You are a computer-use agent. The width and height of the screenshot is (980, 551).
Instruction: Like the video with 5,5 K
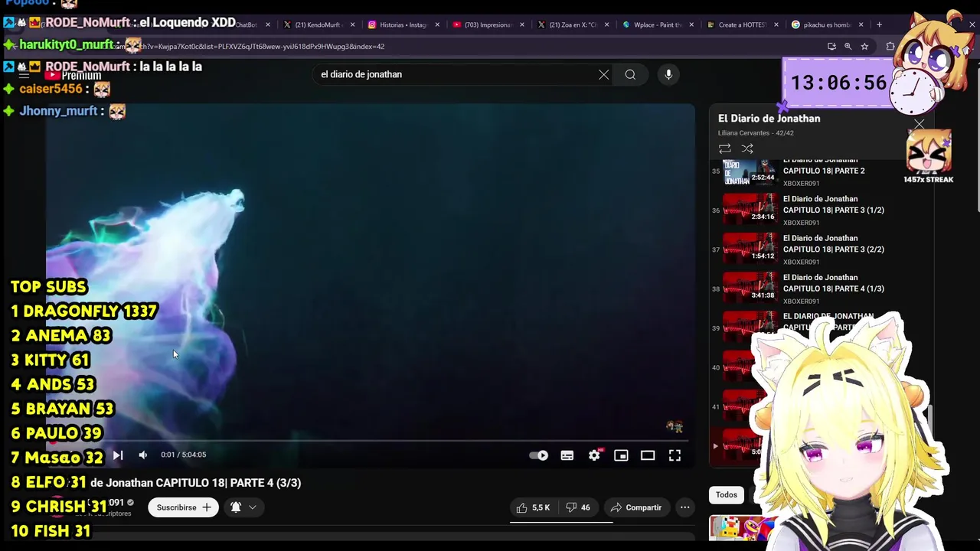coord(534,507)
